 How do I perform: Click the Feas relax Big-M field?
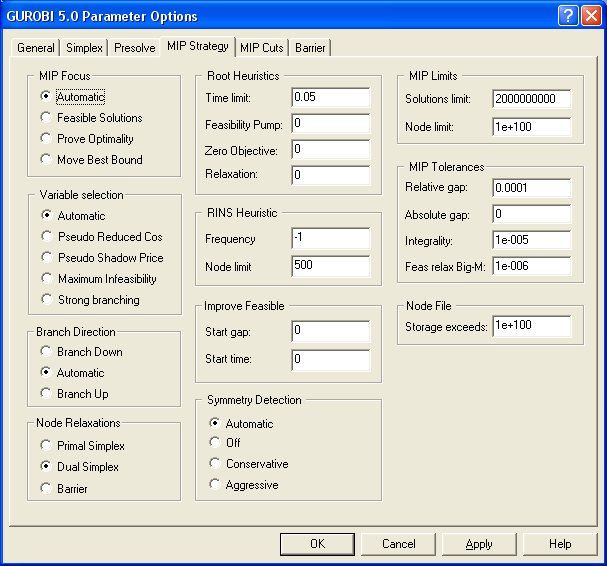pos(532,266)
